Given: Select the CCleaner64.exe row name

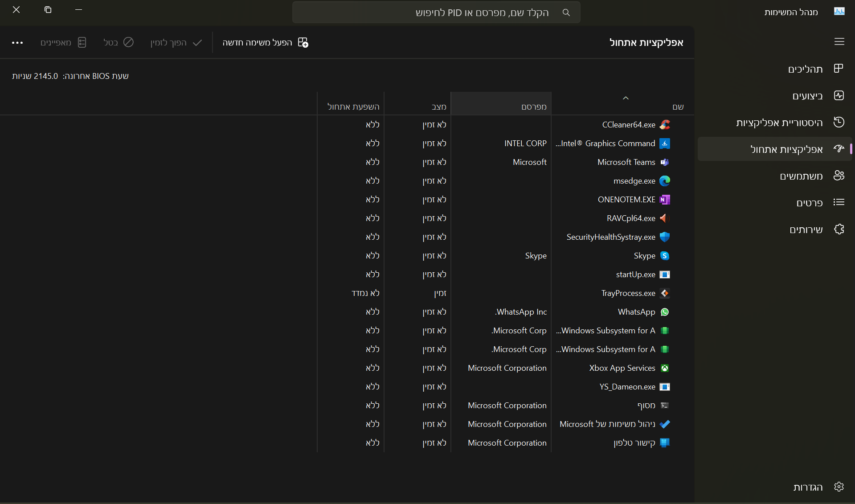Looking at the screenshot, I should tap(629, 125).
